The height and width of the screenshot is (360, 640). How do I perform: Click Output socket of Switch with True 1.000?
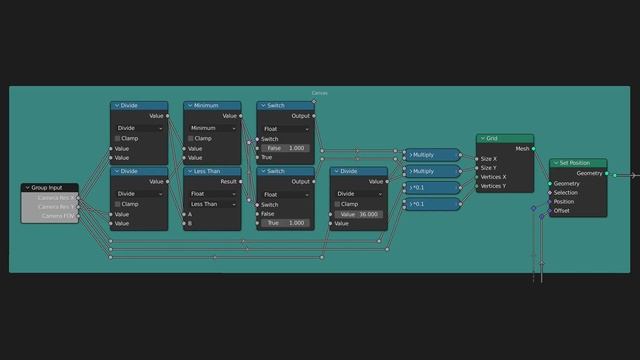pyautogui.click(x=314, y=182)
